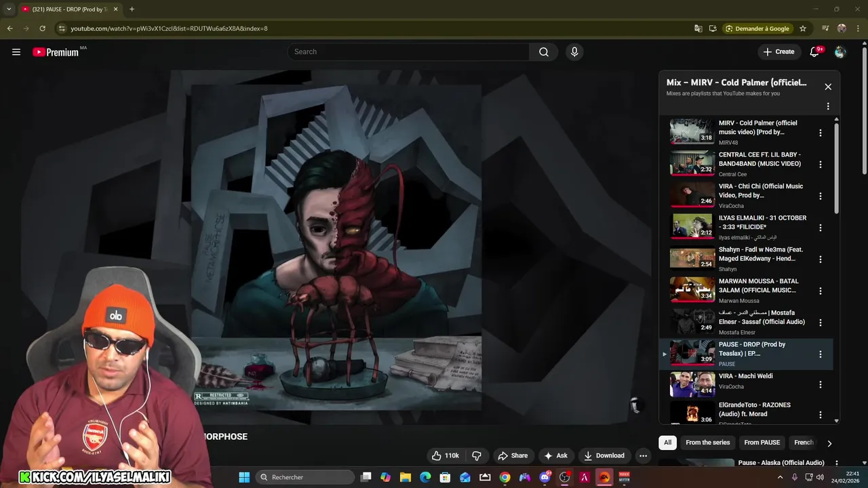Open options for VIRA - Machi Weldi
Viewport: 868px width, 488px height.
click(821, 384)
